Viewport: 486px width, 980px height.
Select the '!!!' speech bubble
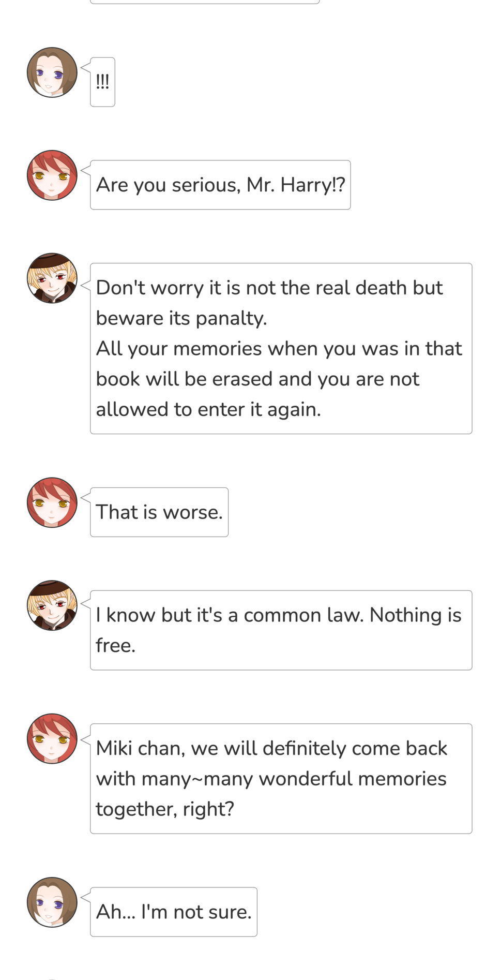click(x=102, y=82)
